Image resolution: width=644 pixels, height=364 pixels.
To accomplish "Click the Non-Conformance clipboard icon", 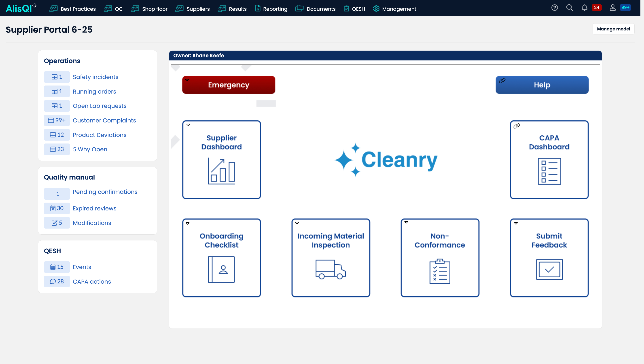I will tap(440, 271).
